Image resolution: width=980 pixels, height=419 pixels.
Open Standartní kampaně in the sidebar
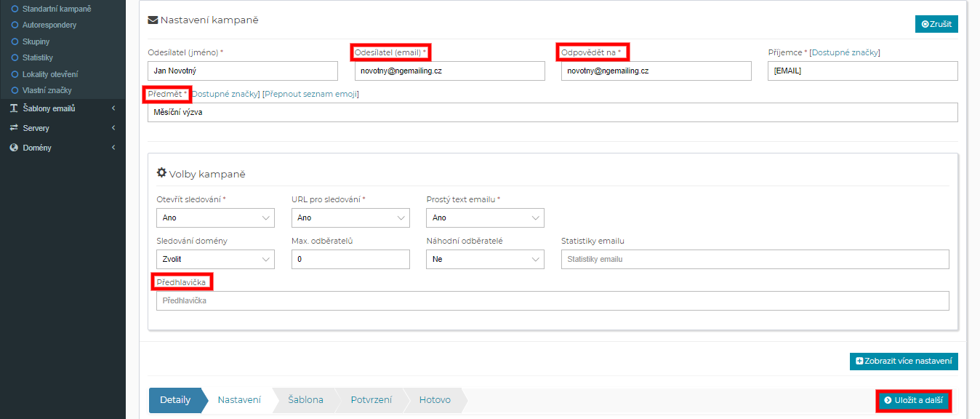tap(57, 9)
